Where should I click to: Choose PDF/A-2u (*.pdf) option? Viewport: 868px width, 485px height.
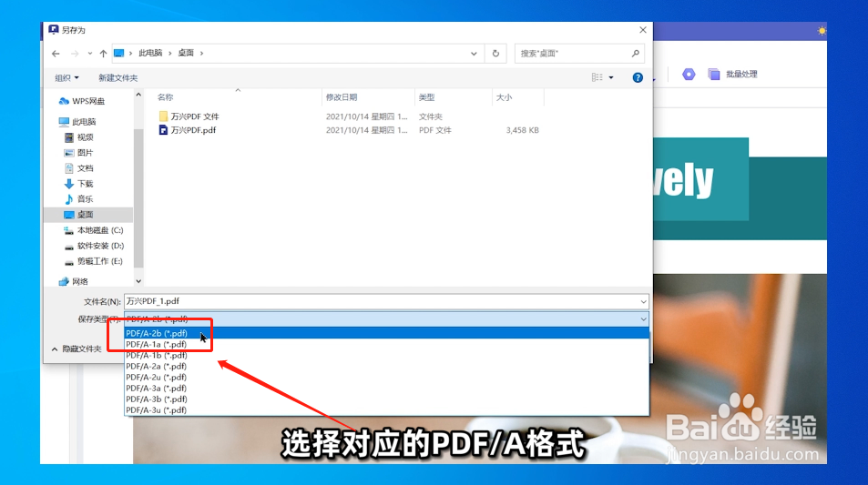pos(386,377)
